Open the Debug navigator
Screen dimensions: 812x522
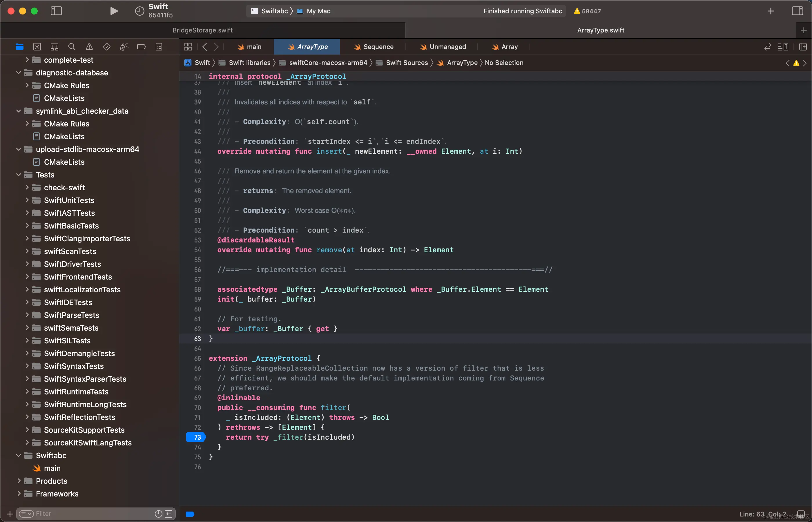click(x=124, y=47)
